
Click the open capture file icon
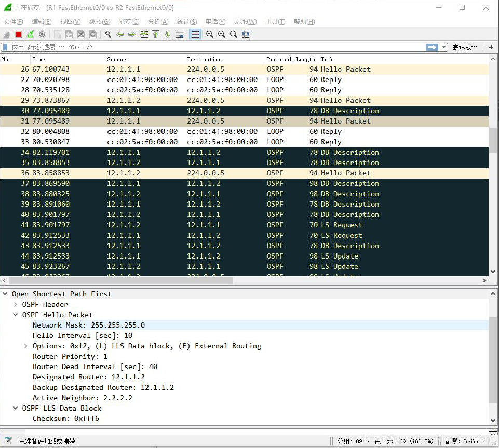(x=57, y=34)
